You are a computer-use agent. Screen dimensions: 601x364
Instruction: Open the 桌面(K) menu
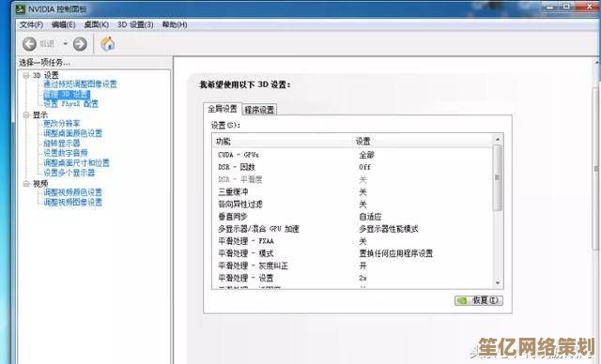(x=96, y=25)
